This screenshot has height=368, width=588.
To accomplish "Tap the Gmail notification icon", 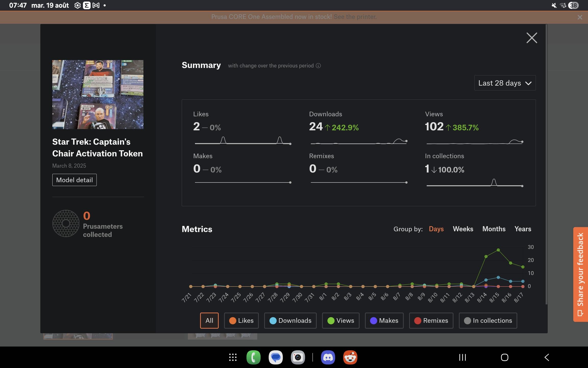I will click(96, 5).
